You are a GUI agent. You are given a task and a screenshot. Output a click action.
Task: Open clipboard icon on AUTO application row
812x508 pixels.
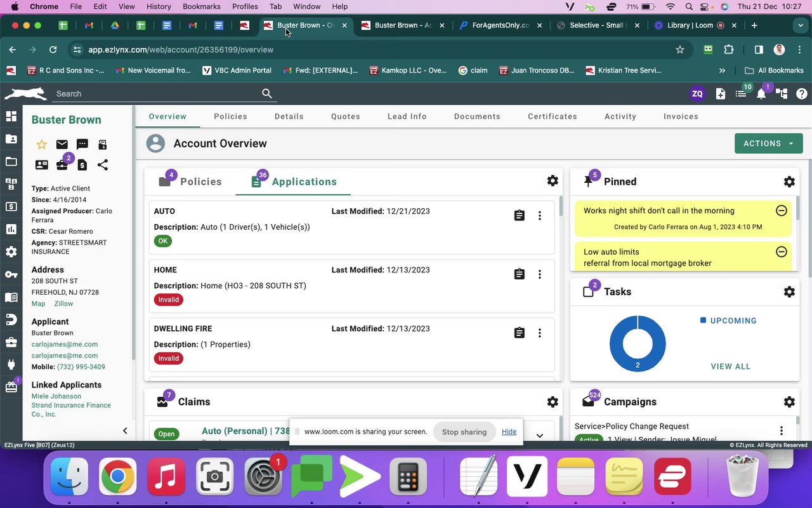point(520,216)
